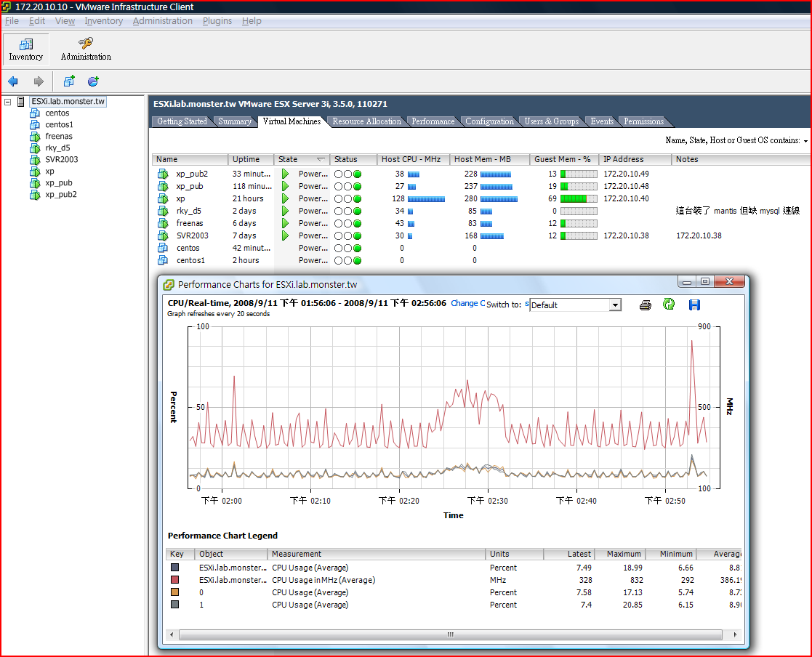Open the View menu

(65, 20)
